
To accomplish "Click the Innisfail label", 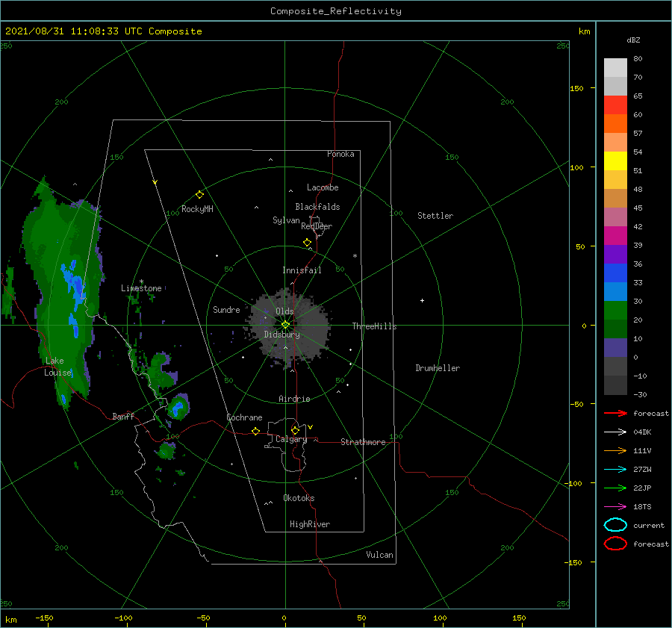I will click(x=302, y=270).
